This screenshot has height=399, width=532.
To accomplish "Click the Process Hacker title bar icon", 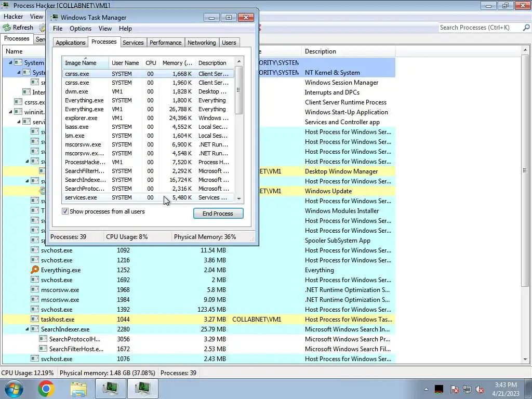I will coord(6,5).
